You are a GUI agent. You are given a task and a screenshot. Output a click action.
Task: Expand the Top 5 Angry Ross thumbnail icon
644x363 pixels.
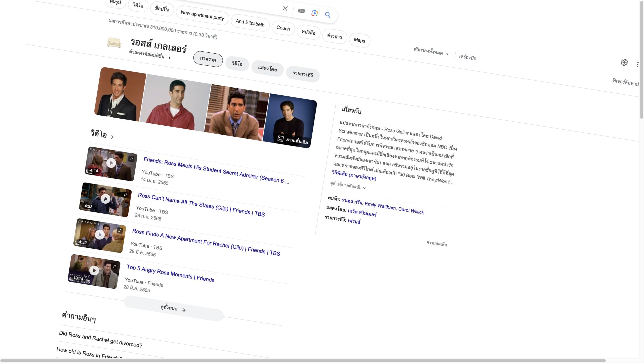(x=114, y=266)
